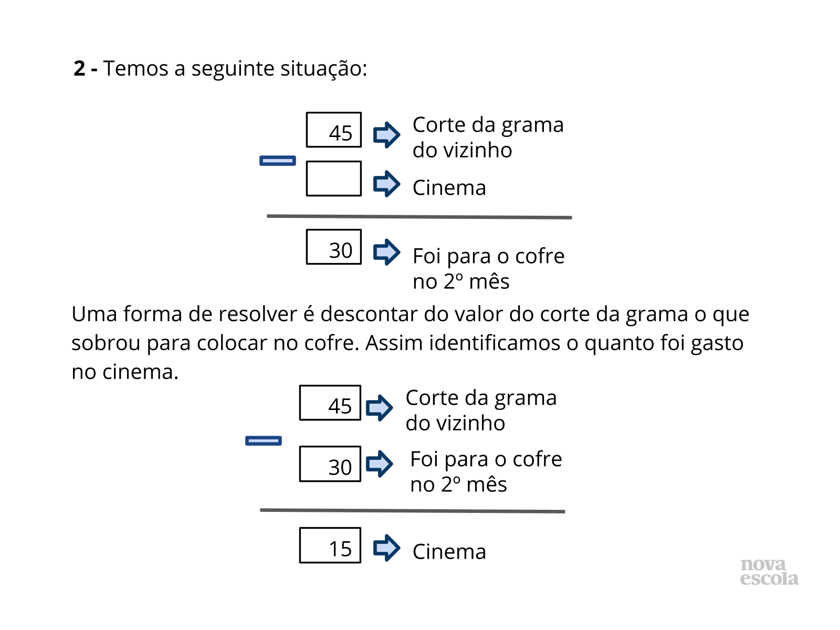Viewport: 840px width, 630px height.
Task: Click the arrow beside the 30 result box
Action: point(386,252)
